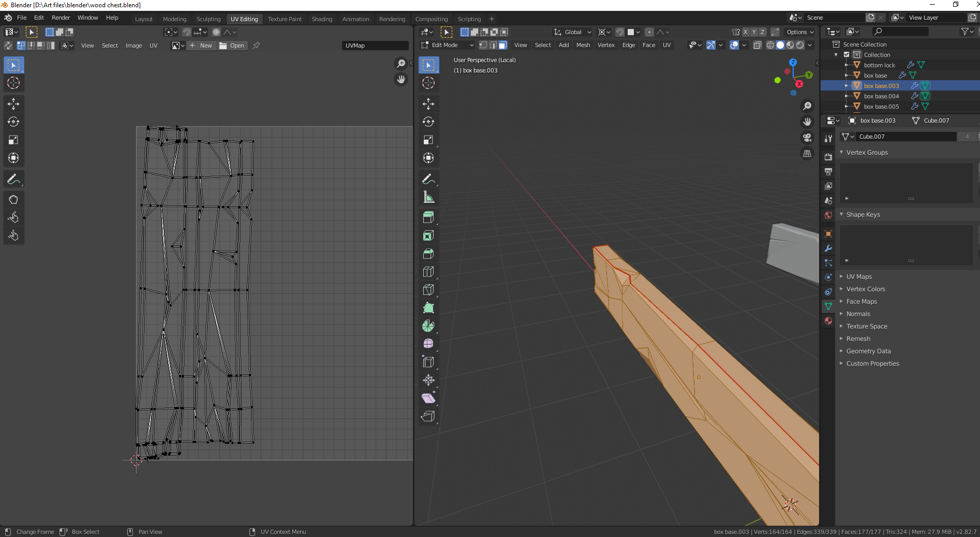The image size is (980, 537).
Task: Expand the UV Maps panel
Action: click(859, 277)
